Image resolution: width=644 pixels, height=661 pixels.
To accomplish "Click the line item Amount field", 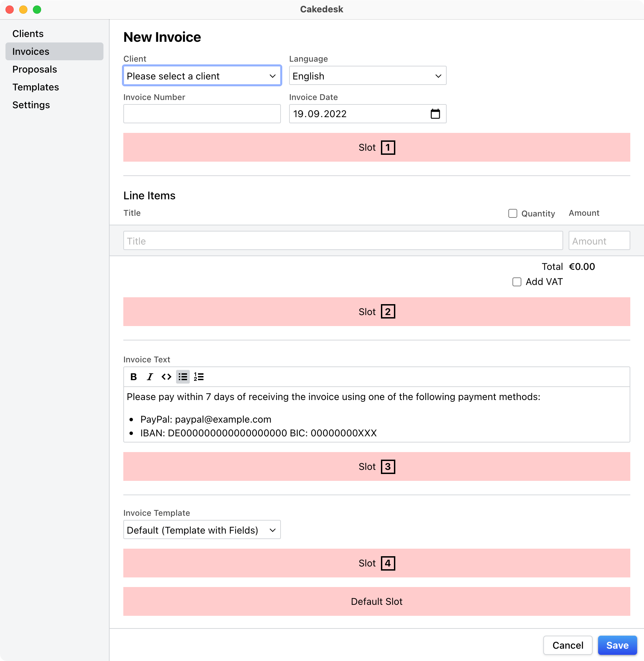I will [x=599, y=241].
